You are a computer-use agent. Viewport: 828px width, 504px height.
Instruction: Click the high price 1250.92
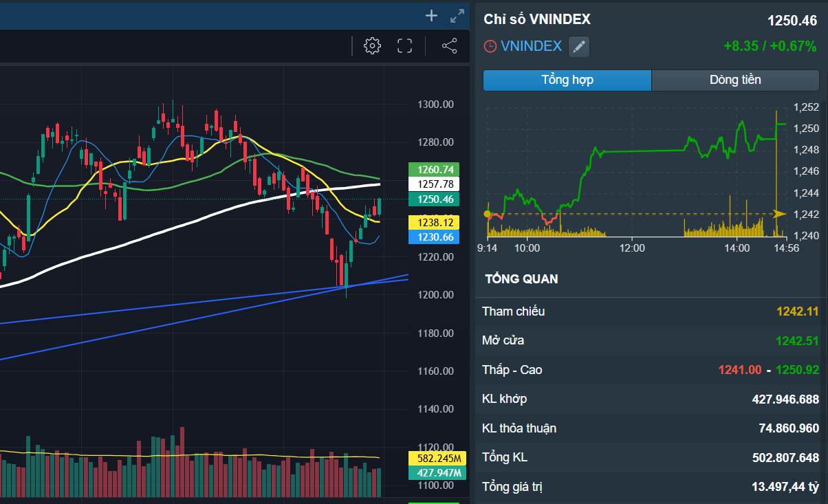[798, 370]
